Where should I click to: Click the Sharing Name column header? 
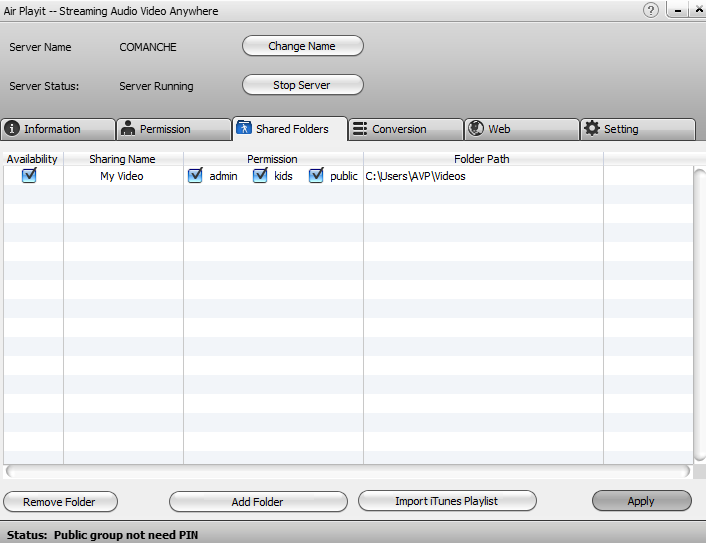122,159
